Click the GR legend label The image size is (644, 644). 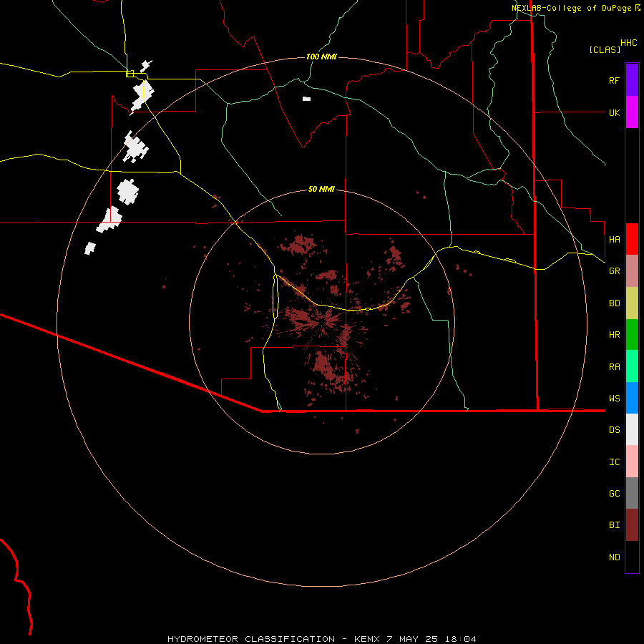click(614, 271)
